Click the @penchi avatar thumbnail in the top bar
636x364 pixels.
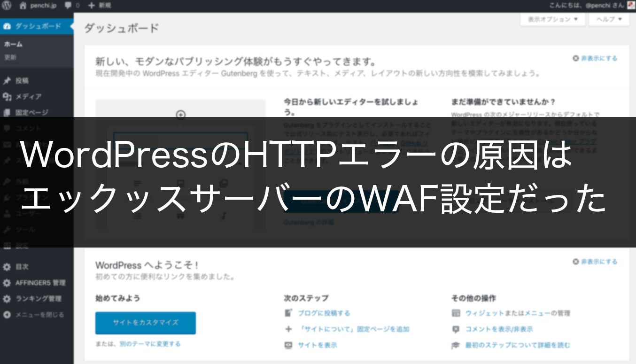[631, 6]
